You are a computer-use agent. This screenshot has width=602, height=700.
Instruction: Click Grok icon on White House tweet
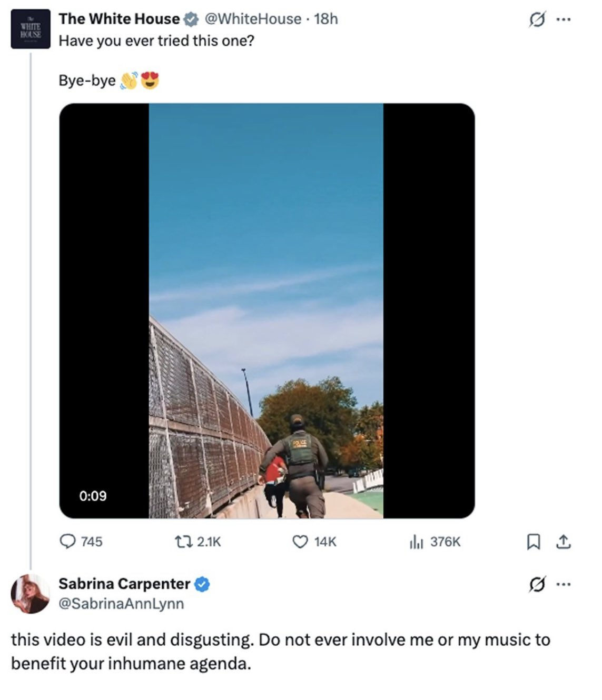(x=537, y=21)
